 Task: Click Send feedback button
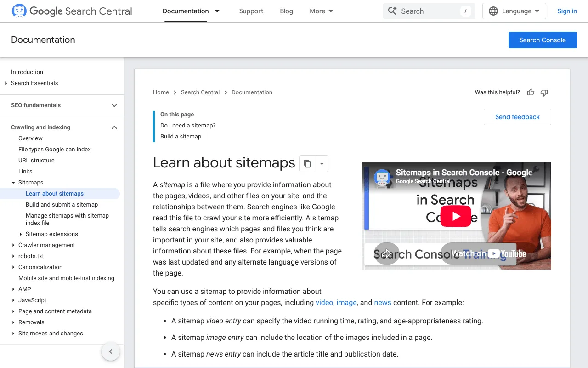(x=517, y=117)
